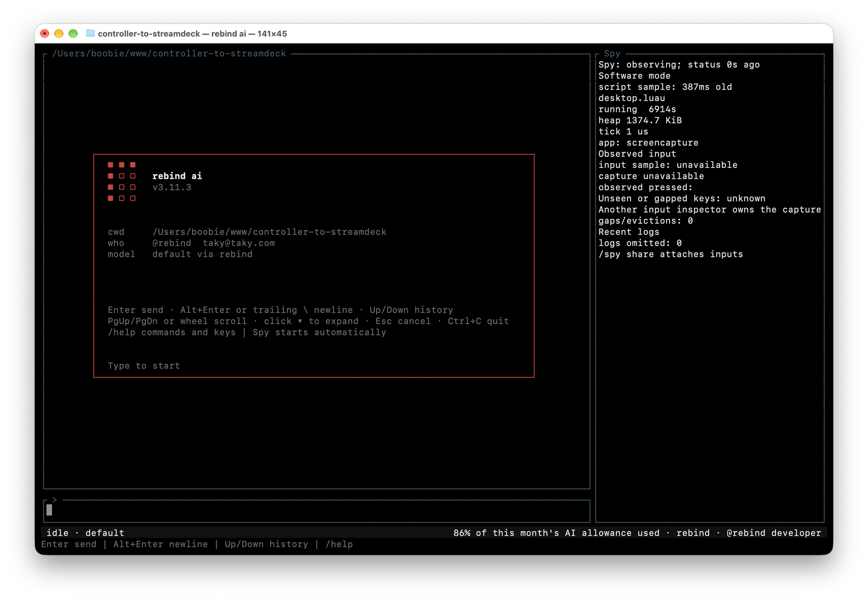Click '@rebind developer' in the status bar
Screen dimensions: 868x601
pyautogui.click(x=774, y=533)
